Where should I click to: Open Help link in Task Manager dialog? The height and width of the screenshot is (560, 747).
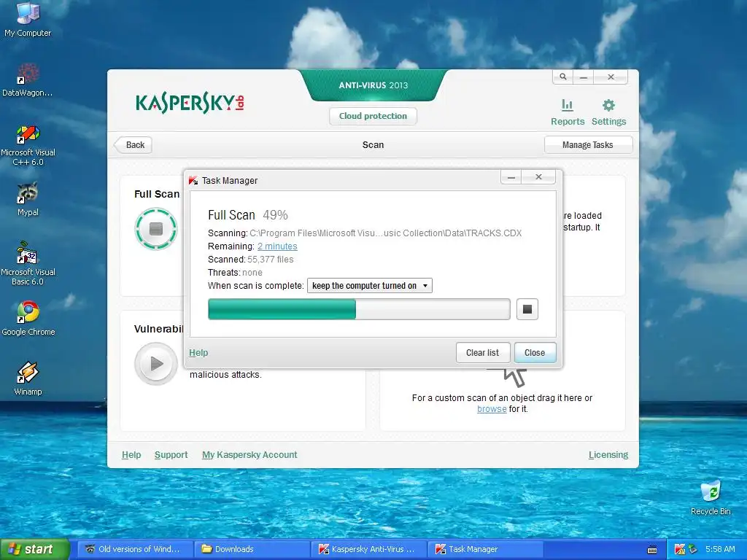pyautogui.click(x=198, y=353)
